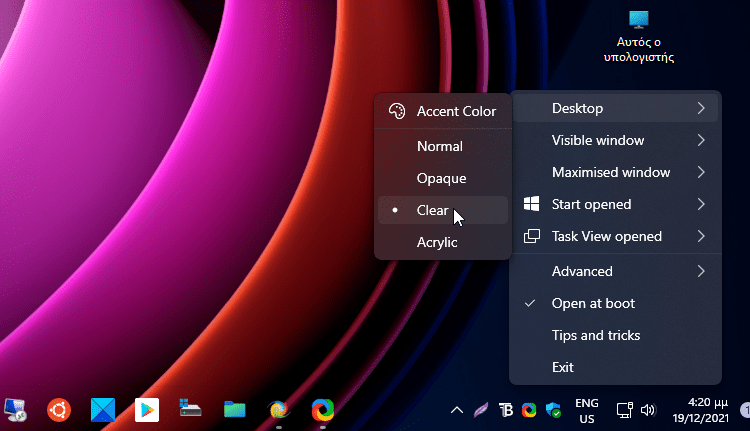
Task: Click the Windows logo icon beside Start opened
Action: 531,204
